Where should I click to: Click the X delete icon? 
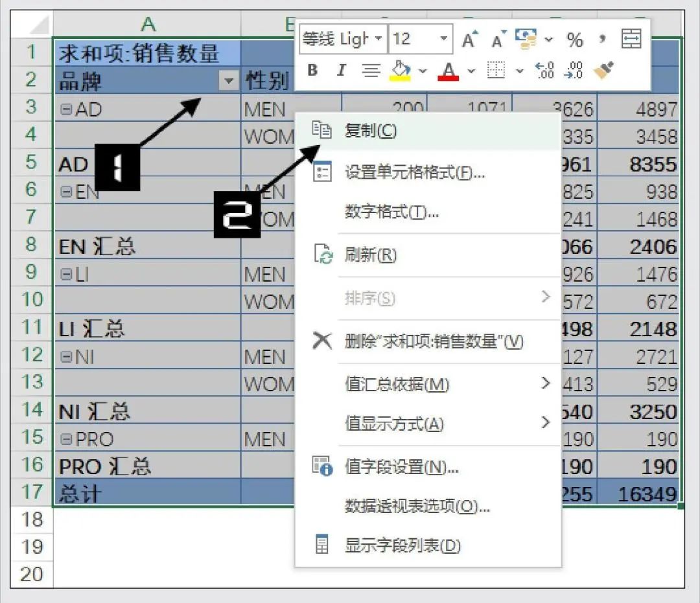(322, 341)
